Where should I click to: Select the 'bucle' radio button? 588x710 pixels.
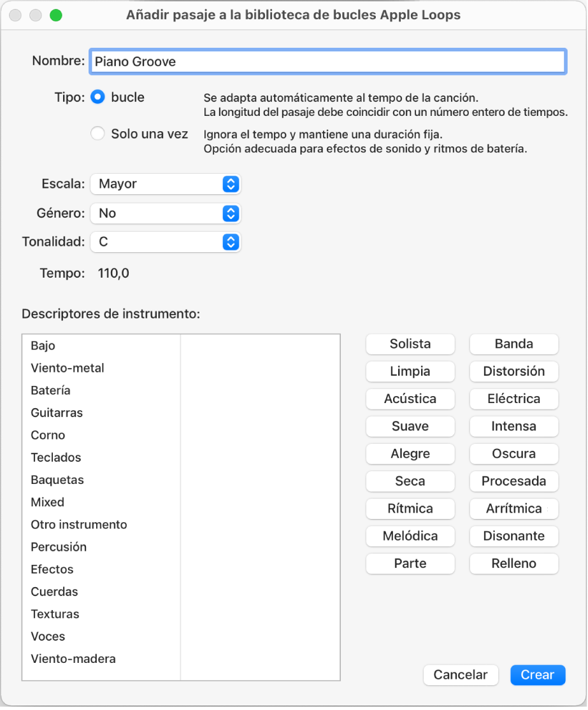(97, 97)
